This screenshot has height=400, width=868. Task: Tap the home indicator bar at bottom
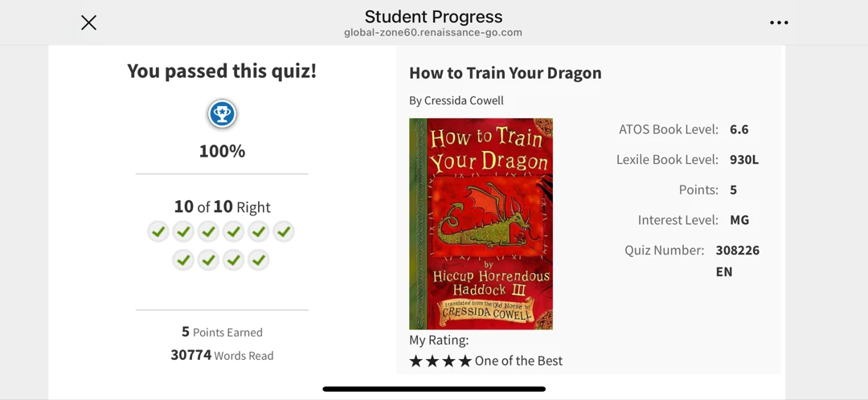[434, 389]
